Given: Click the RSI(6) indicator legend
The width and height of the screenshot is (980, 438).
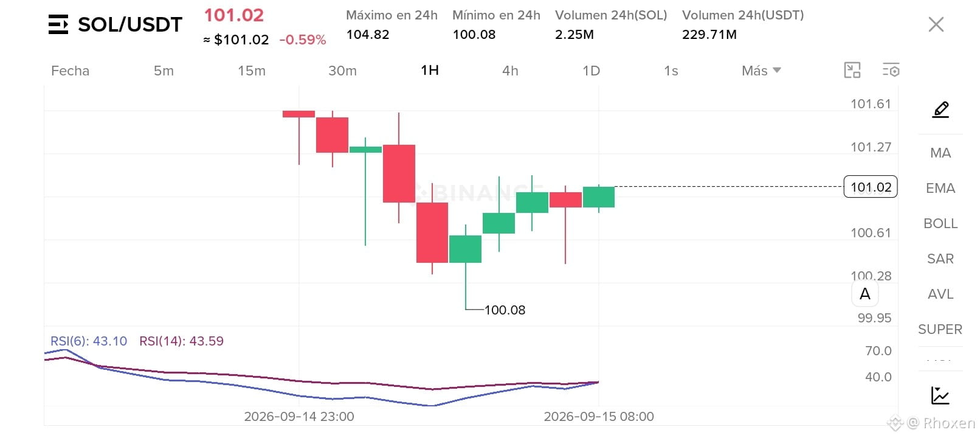Looking at the screenshot, I should (89, 341).
